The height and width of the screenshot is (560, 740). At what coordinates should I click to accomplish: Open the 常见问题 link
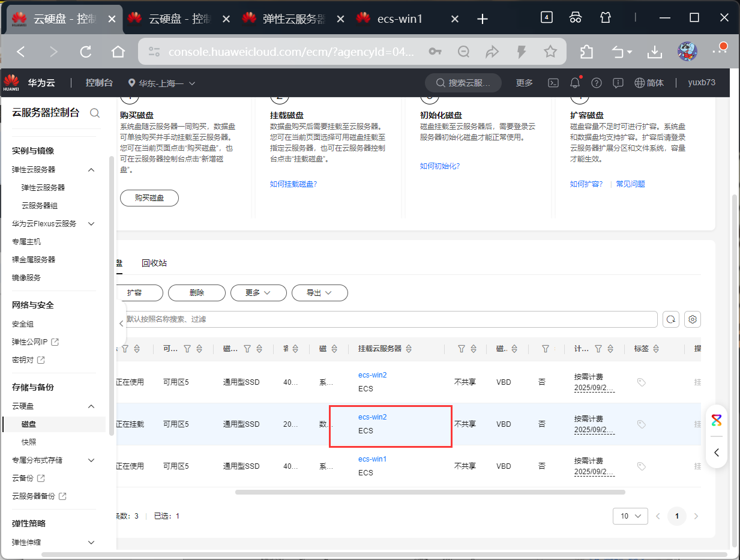(631, 184)
